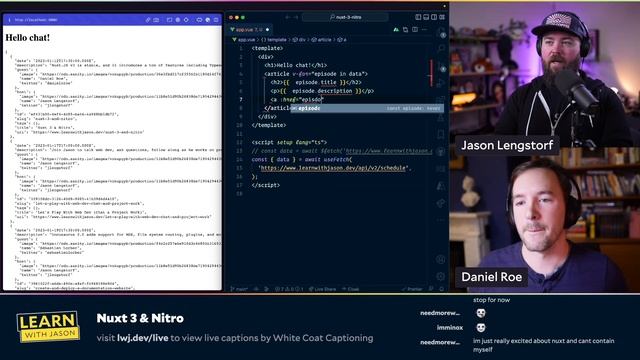Click Live Share in the status bar

pyautogui.click(x=322, y=289)
